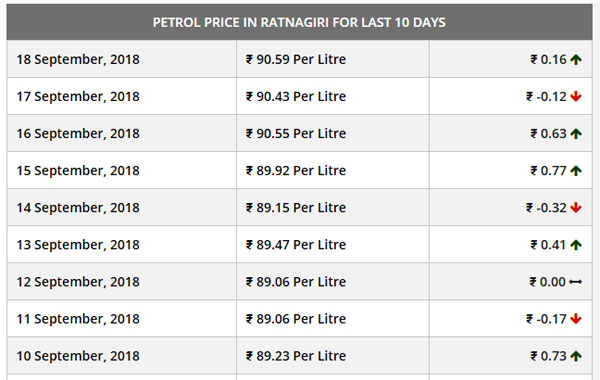Click green up arrow beside ₹ 0.41

point(576,245)
